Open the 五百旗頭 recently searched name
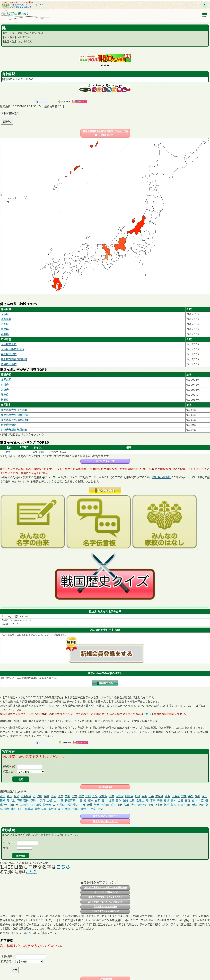 click(x=26, y=796)
